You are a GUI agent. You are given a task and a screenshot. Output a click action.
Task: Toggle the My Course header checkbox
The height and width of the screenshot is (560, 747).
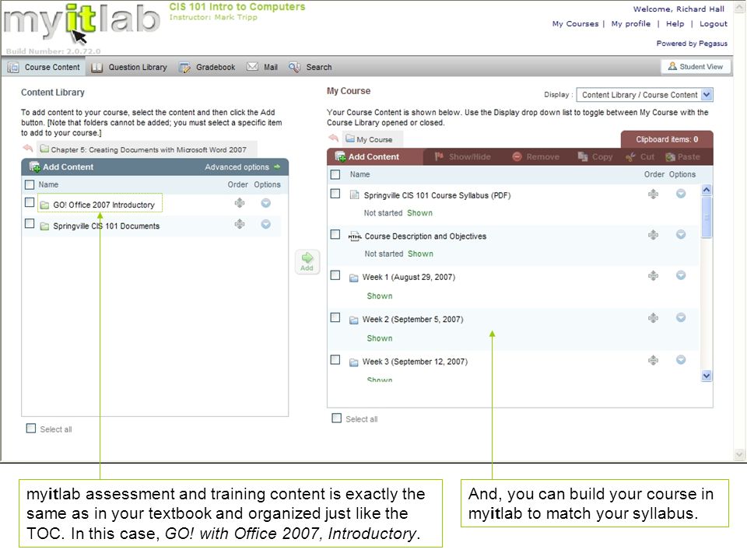[335, 175]
